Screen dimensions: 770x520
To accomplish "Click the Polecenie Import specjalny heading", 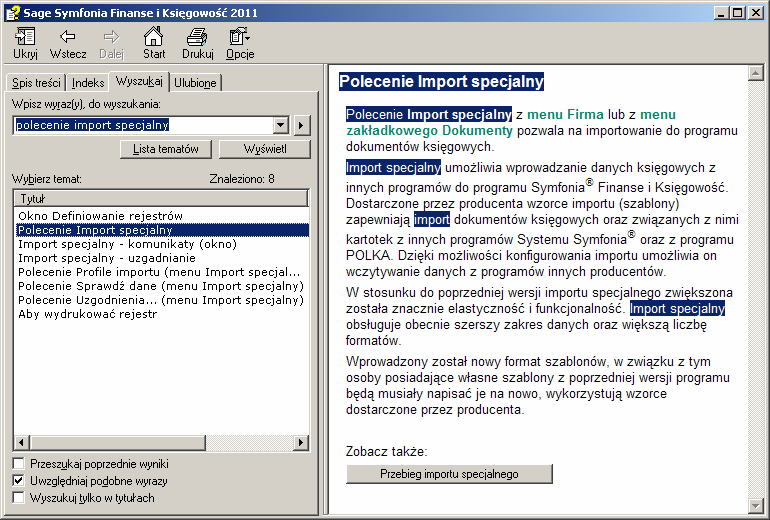I will (x=441, y=82).
